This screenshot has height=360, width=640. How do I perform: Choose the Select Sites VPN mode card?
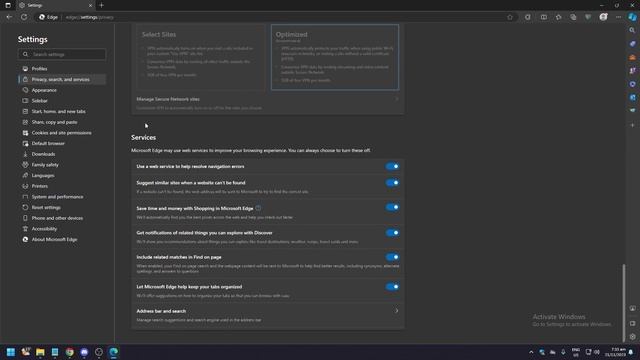pyautogui.click(x=201, y=57)
